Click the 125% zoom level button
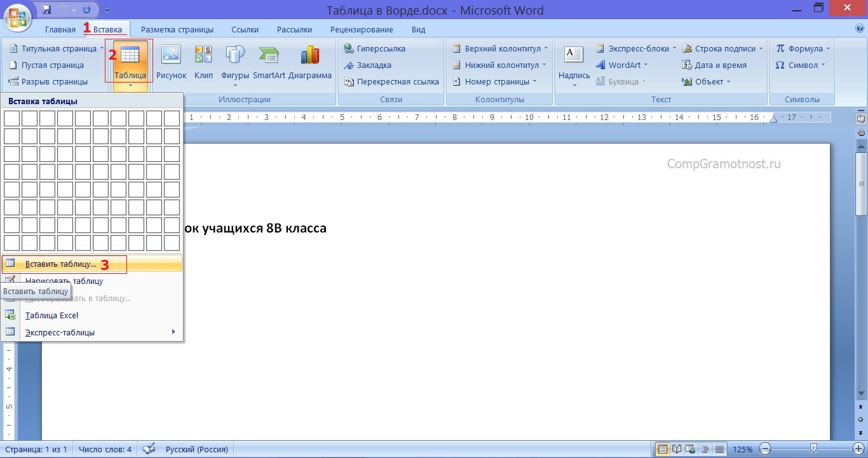The height and width of the screenshot is (458, 868). point(743,449)
